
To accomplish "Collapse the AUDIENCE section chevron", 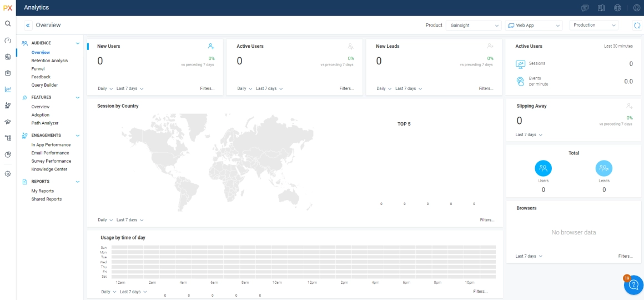I will [x=78, y=43].
